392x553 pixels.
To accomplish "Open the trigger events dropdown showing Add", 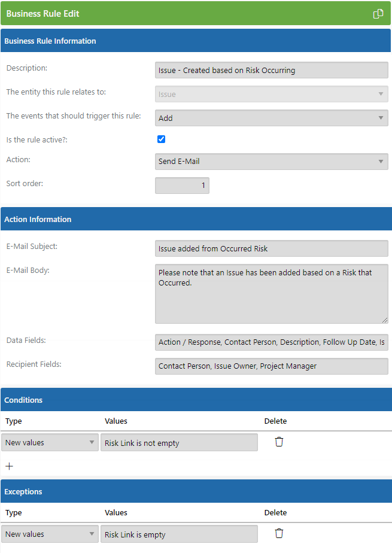I will 272,118.
